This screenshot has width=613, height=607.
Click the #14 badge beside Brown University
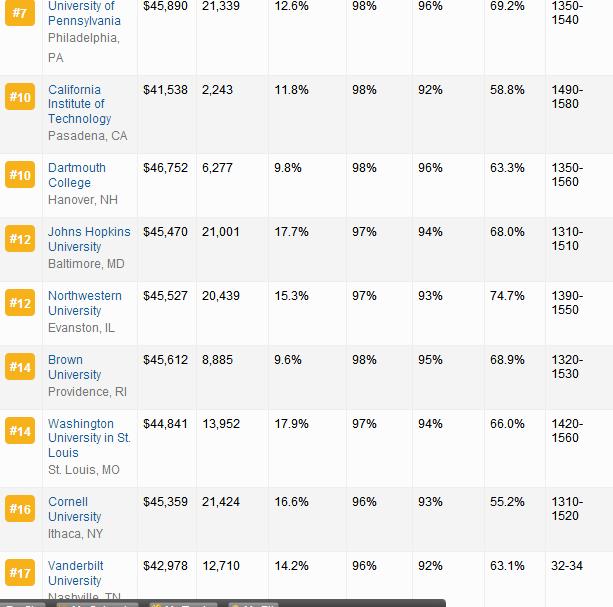(x=20, y=367)
